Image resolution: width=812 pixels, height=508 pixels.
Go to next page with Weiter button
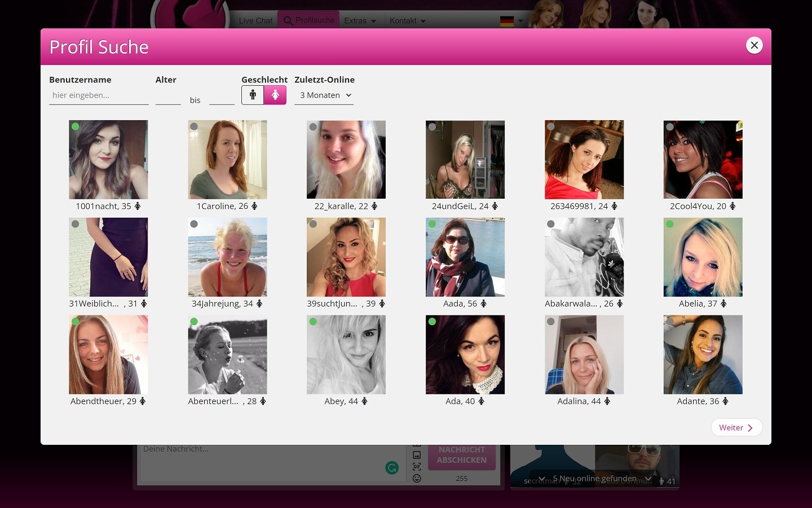coord(736,427)
